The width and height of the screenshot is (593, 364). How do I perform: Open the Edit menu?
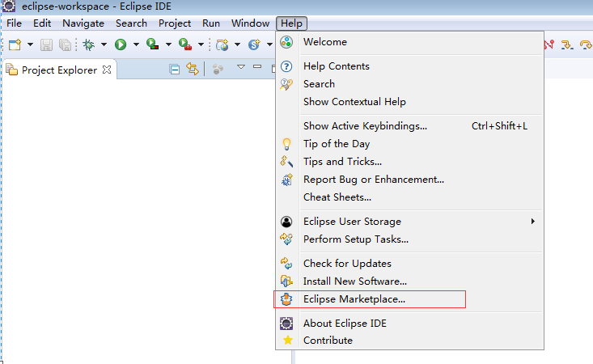[x=42, y=23]
